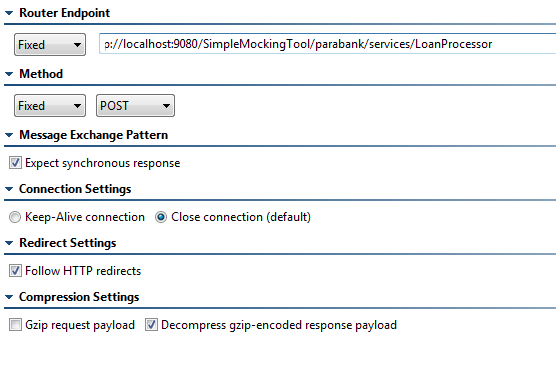
Task: Open the POST method dropdown
Action: [135, 105]
